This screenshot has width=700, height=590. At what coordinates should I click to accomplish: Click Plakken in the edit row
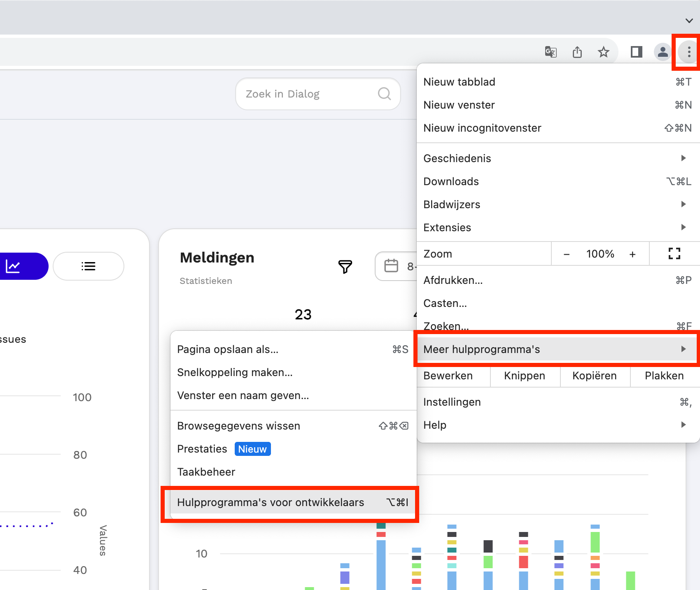pos(664,376)
